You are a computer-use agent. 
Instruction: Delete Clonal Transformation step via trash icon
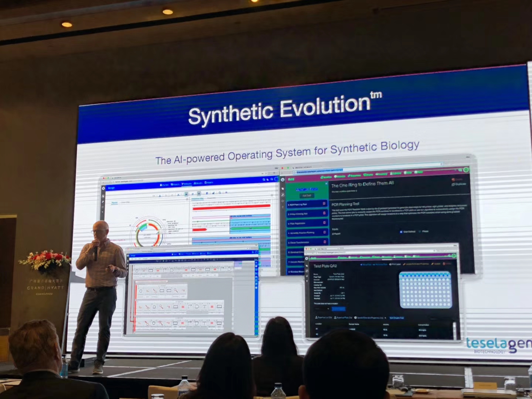(325, 242)
